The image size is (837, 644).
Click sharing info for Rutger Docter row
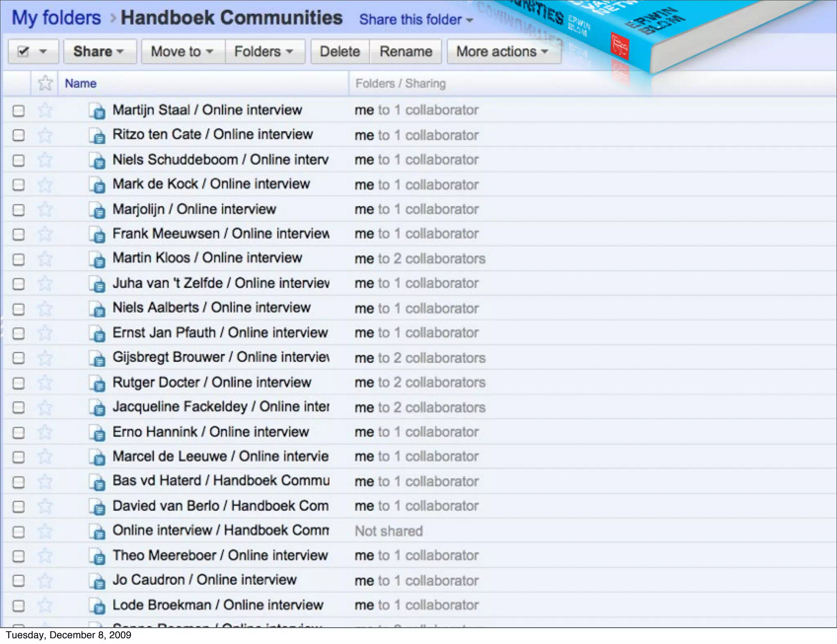420,383
